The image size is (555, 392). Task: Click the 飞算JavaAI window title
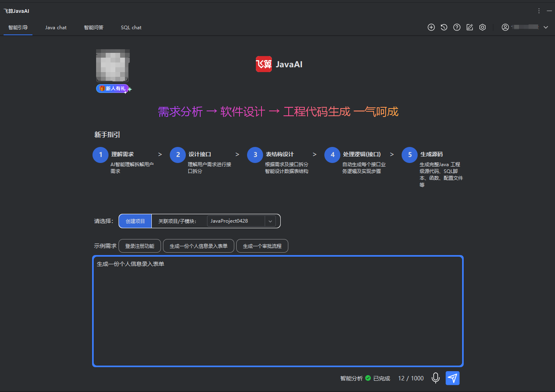point(16,11)
